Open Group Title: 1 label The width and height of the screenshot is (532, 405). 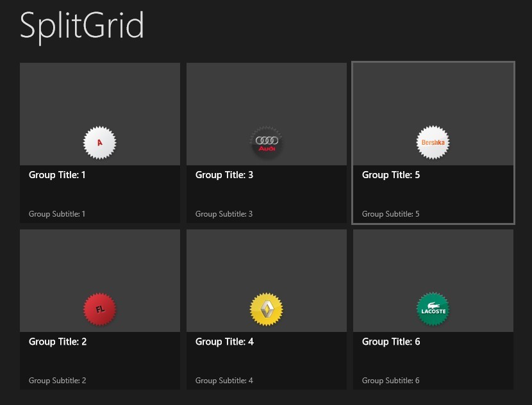point(57,175)
